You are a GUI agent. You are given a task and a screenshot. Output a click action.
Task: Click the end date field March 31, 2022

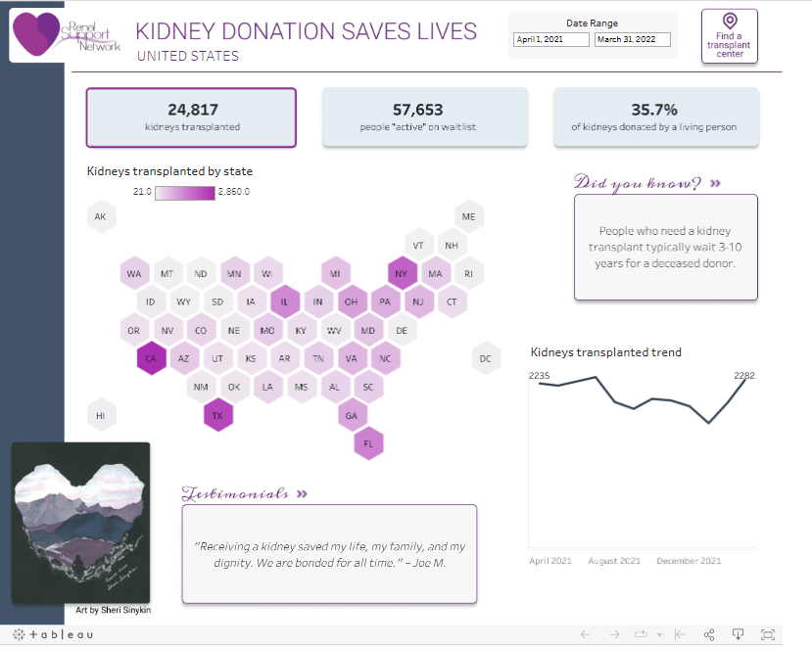633,40
